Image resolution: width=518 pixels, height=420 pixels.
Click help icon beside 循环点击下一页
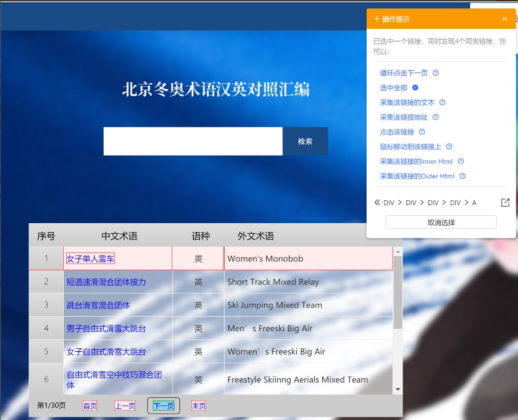[x=435, y=73]
